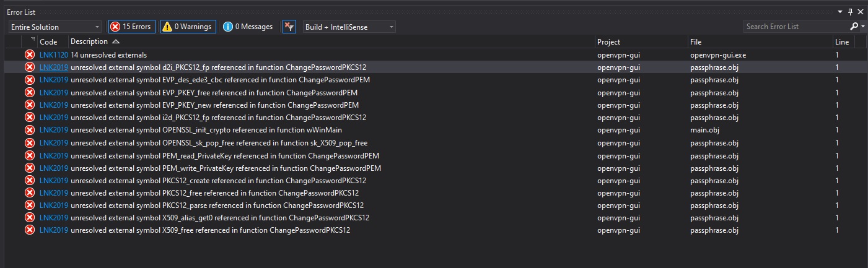Click error icon of EVP_PKEY_free row

coord(29,92)
